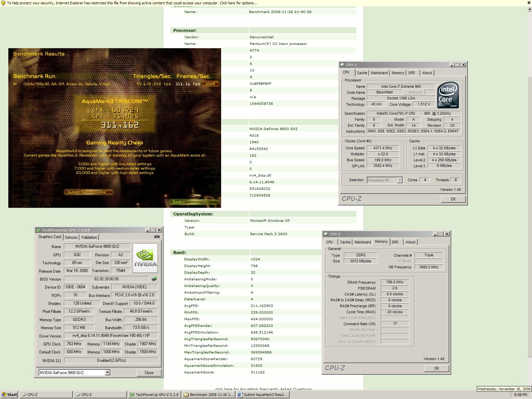Click the Driver Version field in GPU-Z

pyautogui.click(x=111, y=335)
